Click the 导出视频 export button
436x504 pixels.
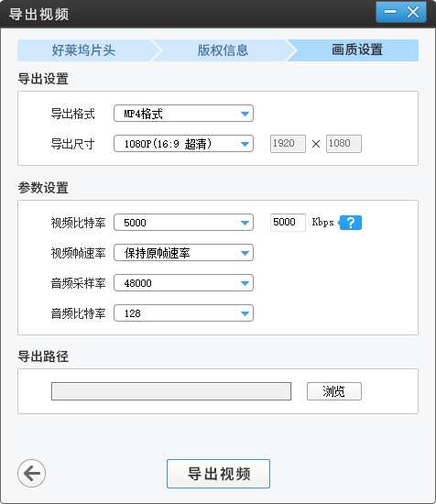point(219,474)
